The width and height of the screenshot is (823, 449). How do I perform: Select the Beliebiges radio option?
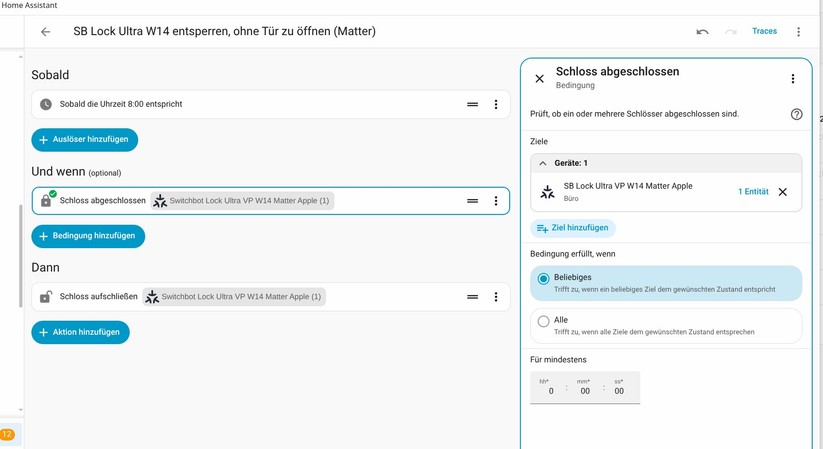(x=543, y=278)
